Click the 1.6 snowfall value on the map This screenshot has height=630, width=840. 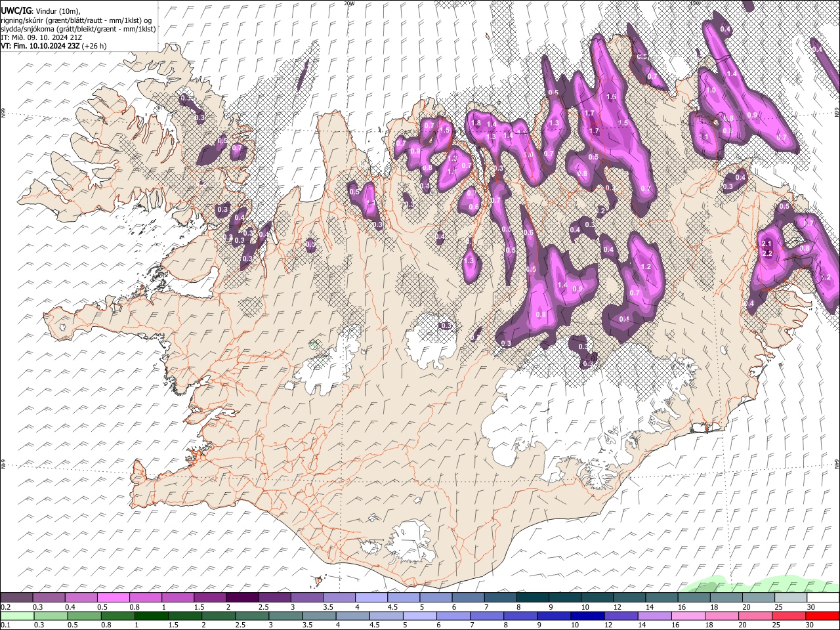611,97
